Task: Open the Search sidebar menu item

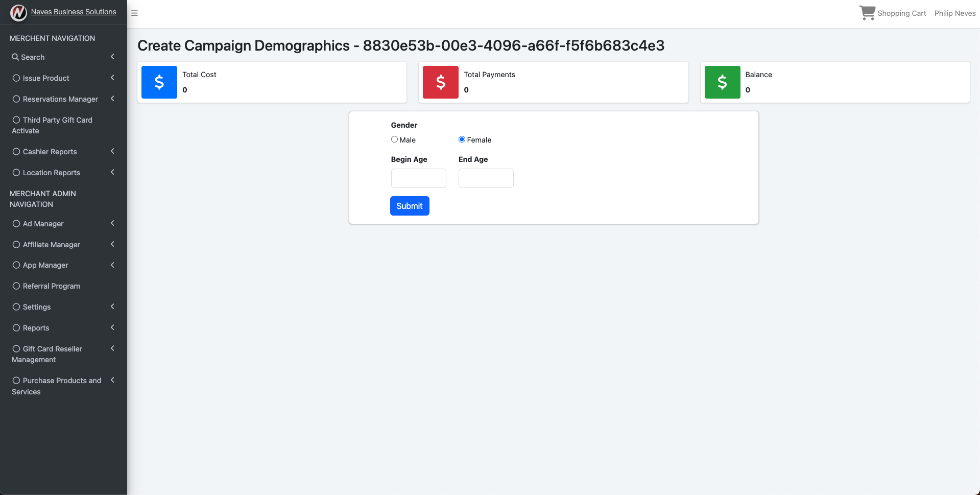Action: pyautogui.click(x=63, y=57)
